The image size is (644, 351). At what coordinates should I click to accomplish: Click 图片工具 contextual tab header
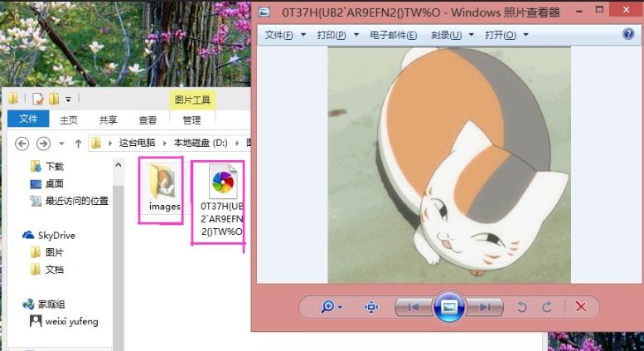coord(192,100)
